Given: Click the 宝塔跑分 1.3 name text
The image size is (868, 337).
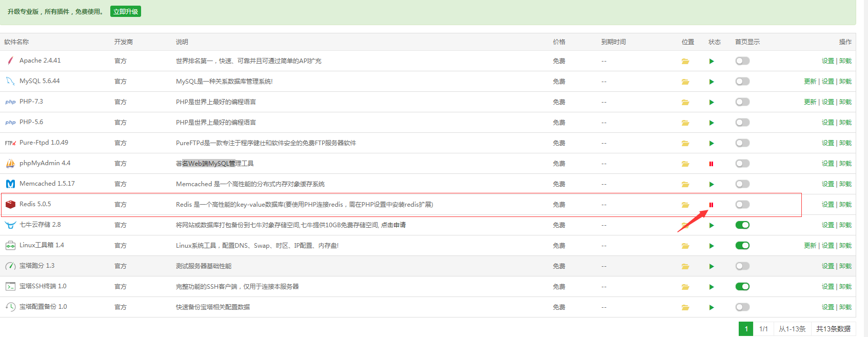Looking at the screenshot, I should [x=37, y=266].
